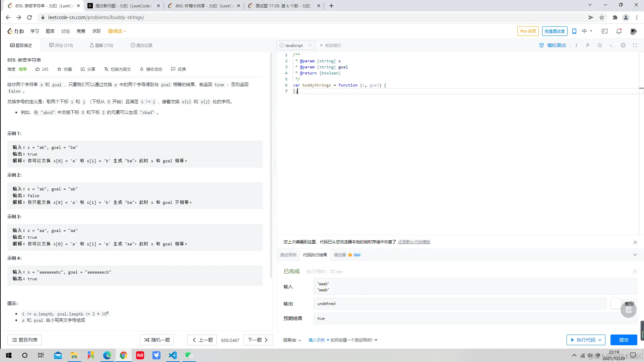Expand the 商店 store menu
This screenshot has height=362, width=644.
[117, 31]
